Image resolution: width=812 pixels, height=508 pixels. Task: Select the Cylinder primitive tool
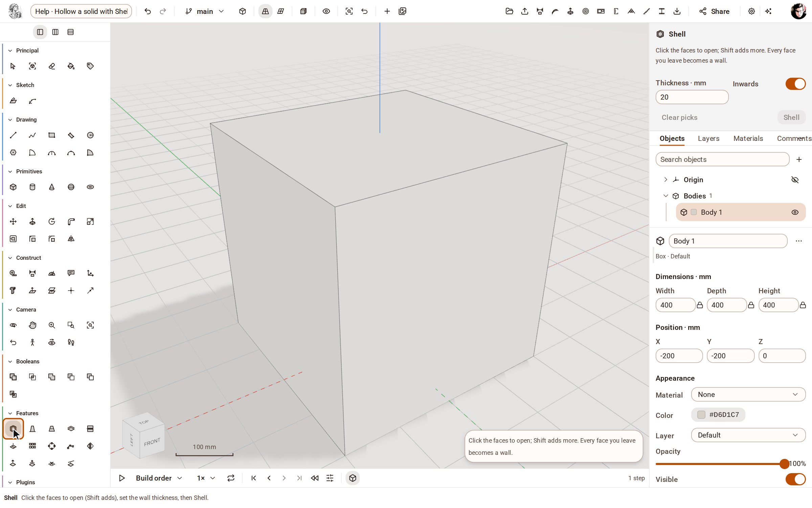[32, 187]
